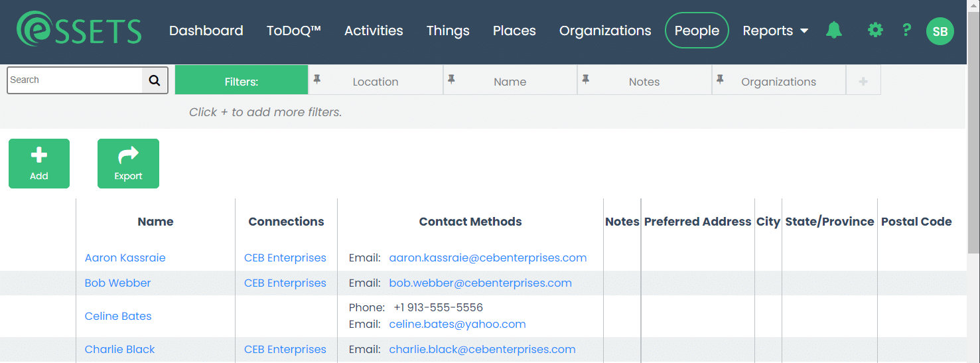Open the notifications bell
This screenshot has height=363, width=980.
coord(834,30)
